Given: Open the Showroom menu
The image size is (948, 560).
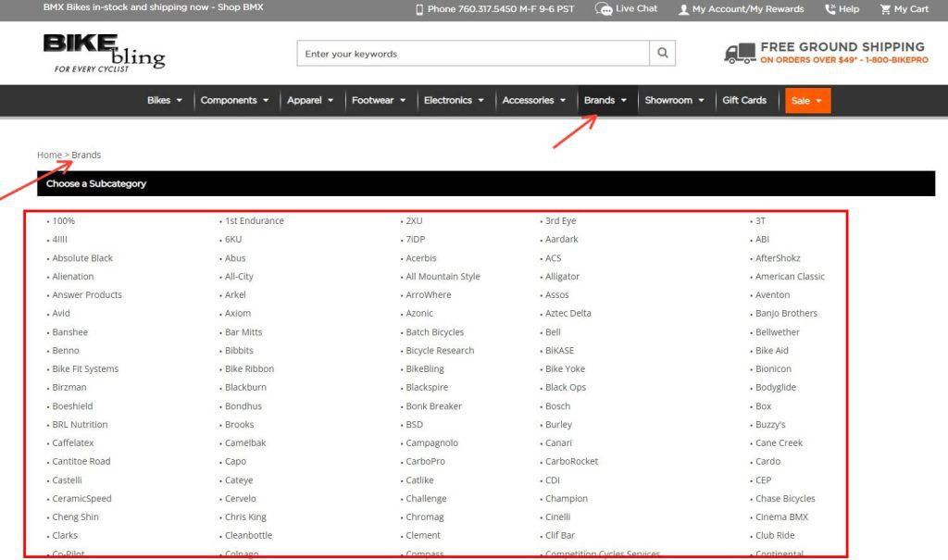Looking at the screenshot, I should tap(674, 100).
